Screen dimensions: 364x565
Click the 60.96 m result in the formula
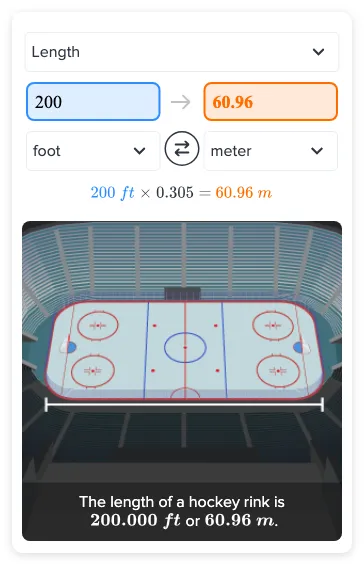[x=244, y=192]
